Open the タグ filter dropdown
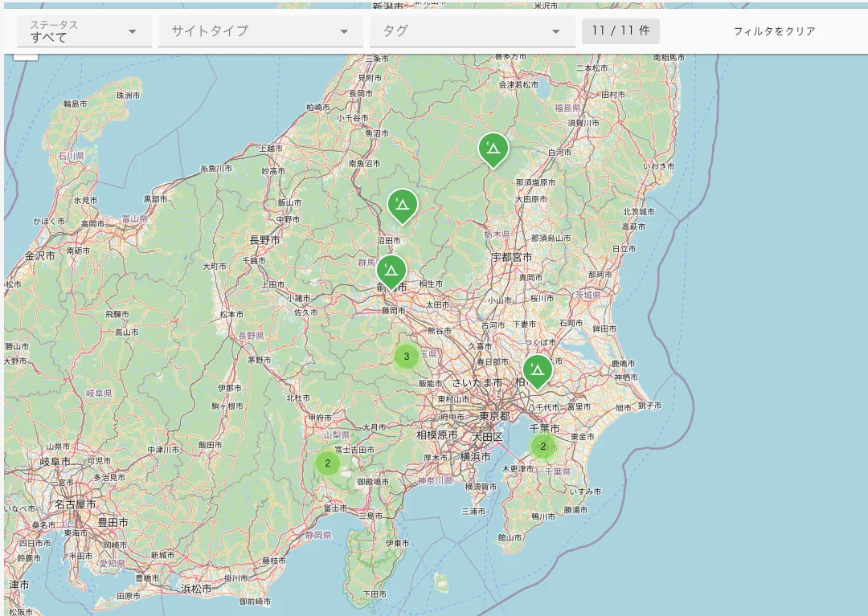Screen dimensions: 868x616 click(472, 31)
